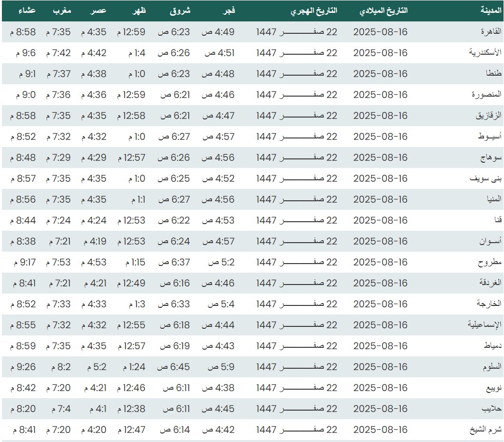Select the Hijri date in دمياط row
504x442 pixels.
click(x=297, y=346)
